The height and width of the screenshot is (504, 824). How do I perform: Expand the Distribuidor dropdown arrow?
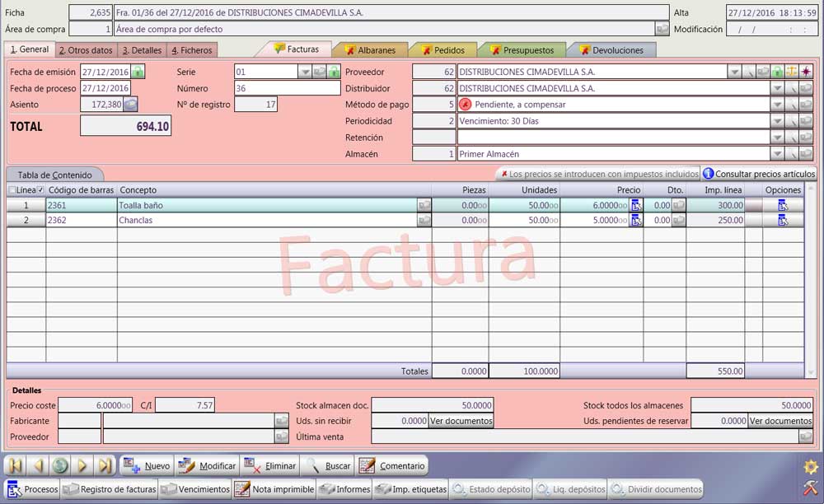(x=777, y=88)
